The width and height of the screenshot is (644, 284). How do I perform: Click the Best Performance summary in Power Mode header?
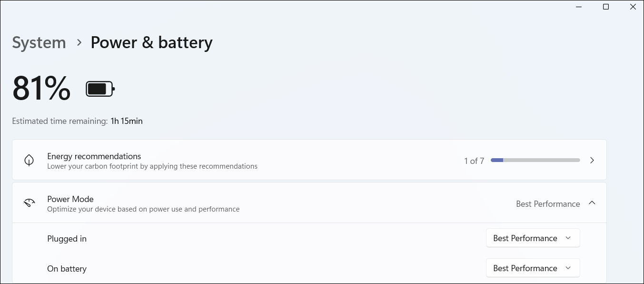(548, 204)
